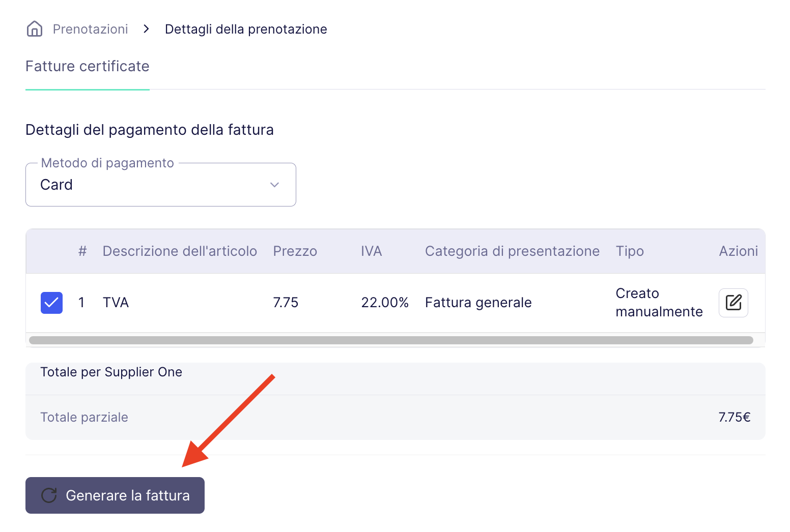
Task: Click the refresh icon on the generate invoice button
Action: [49, 495]
